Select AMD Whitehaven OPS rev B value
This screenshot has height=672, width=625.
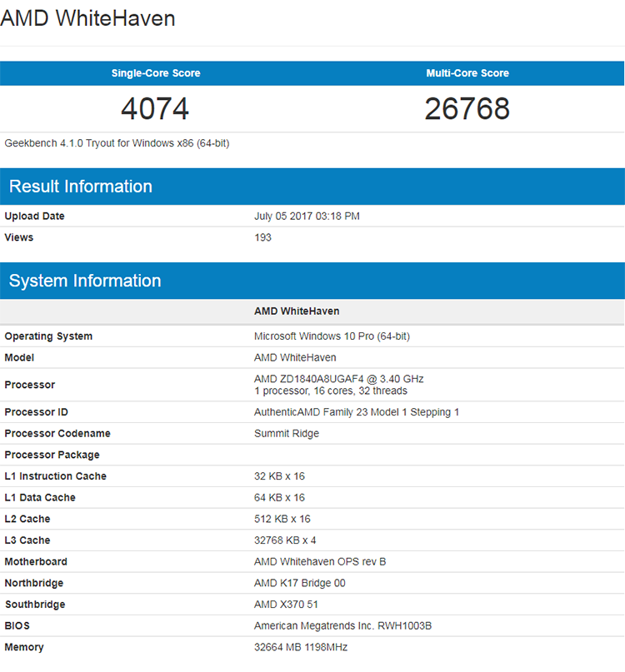click(320, 562)
